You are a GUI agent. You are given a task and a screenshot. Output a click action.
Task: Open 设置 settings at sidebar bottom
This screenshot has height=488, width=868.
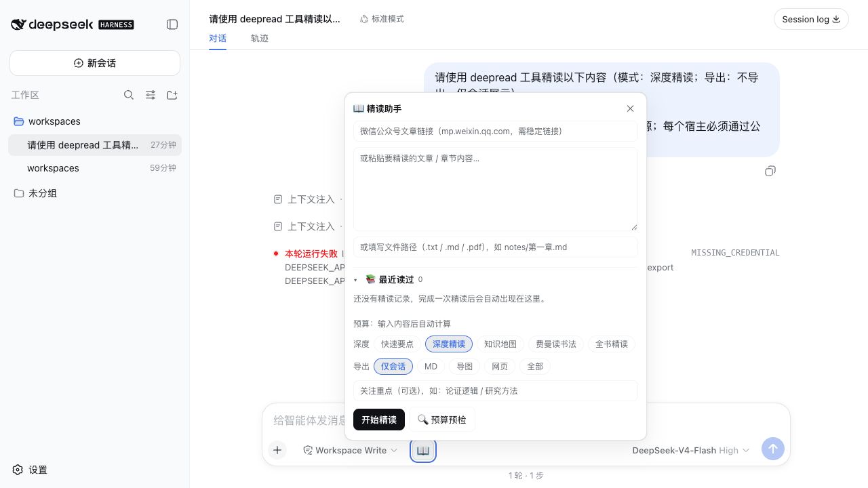tap(31, 470)
